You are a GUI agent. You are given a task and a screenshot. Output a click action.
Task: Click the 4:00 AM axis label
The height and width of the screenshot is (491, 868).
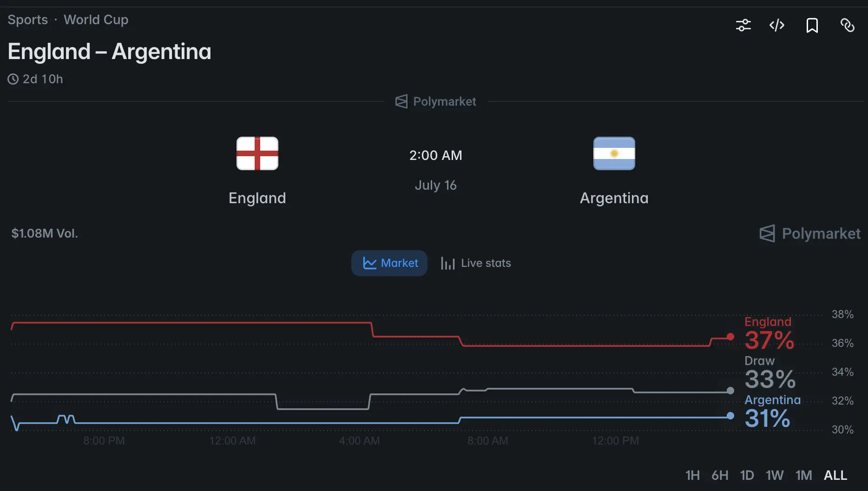pos(359,441)
